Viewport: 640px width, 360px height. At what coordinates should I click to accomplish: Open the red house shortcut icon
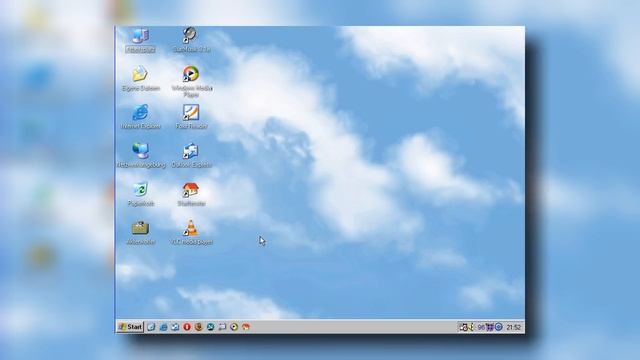point(191,194)
